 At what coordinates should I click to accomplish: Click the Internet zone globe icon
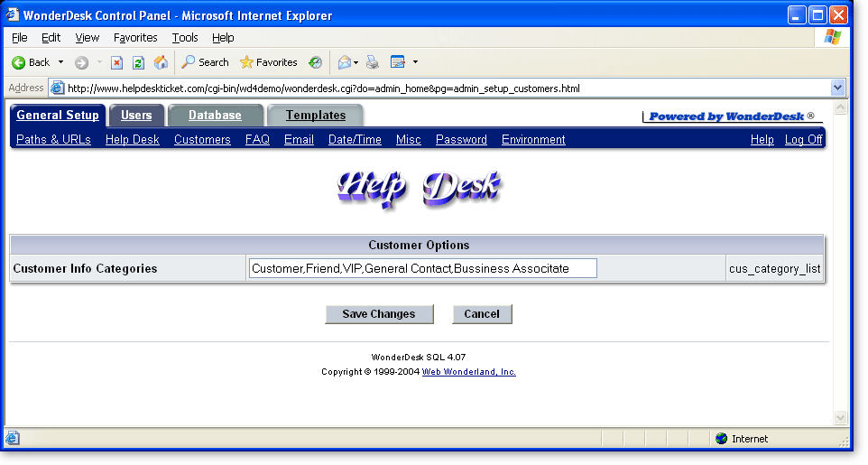pos(721,439)
